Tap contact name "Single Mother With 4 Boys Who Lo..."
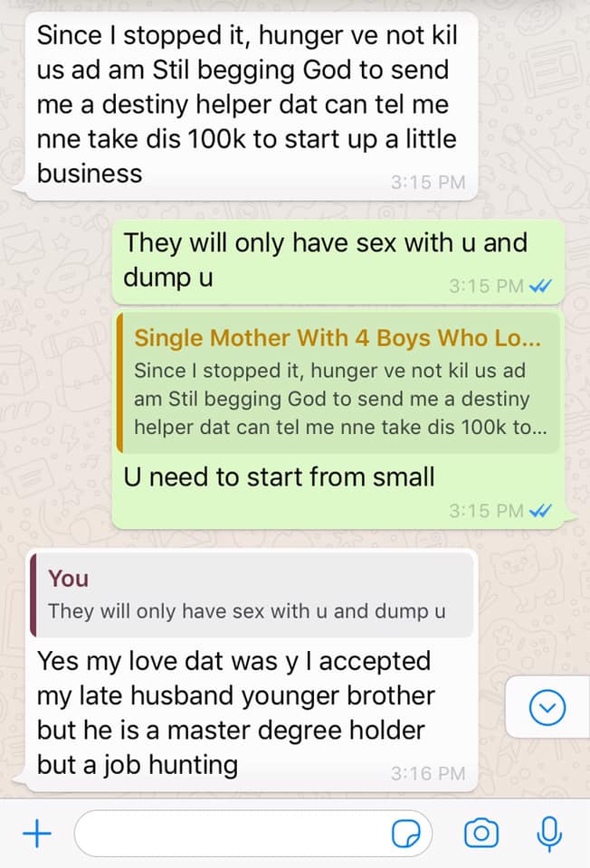This screenshot has width=590, height=868. coord(338,337)
